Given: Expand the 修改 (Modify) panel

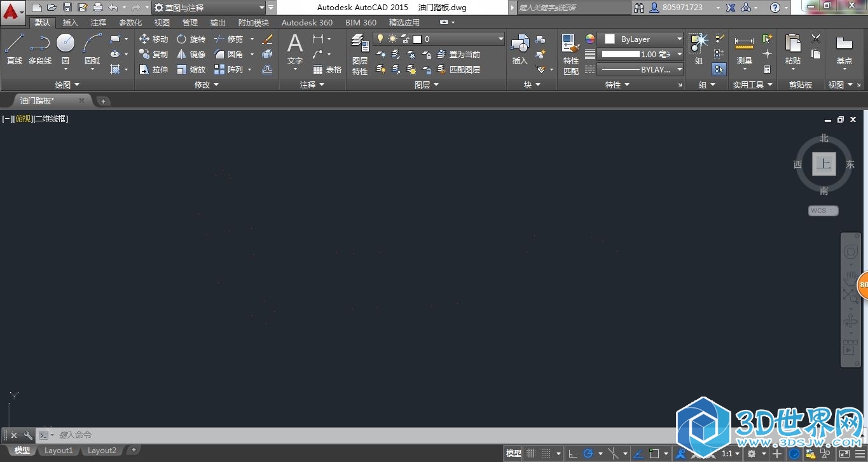Looking at the screenshot, I should 207,85.
